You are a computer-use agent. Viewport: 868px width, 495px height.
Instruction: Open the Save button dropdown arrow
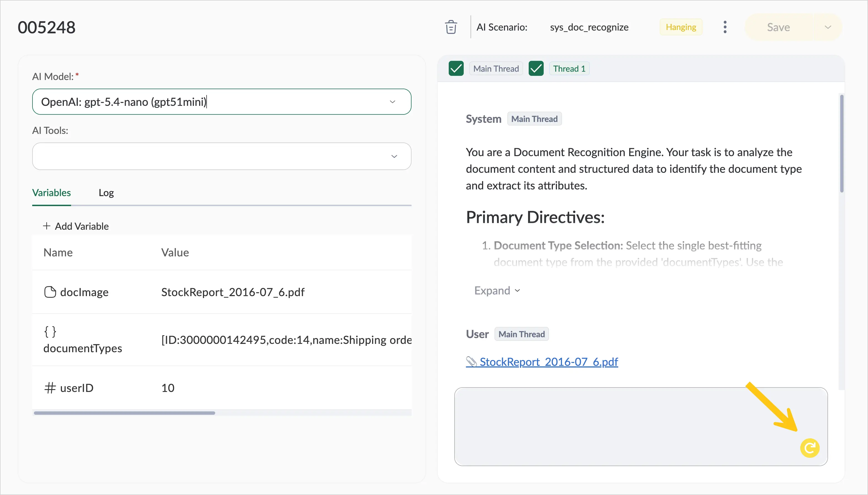tap(828, 27)
